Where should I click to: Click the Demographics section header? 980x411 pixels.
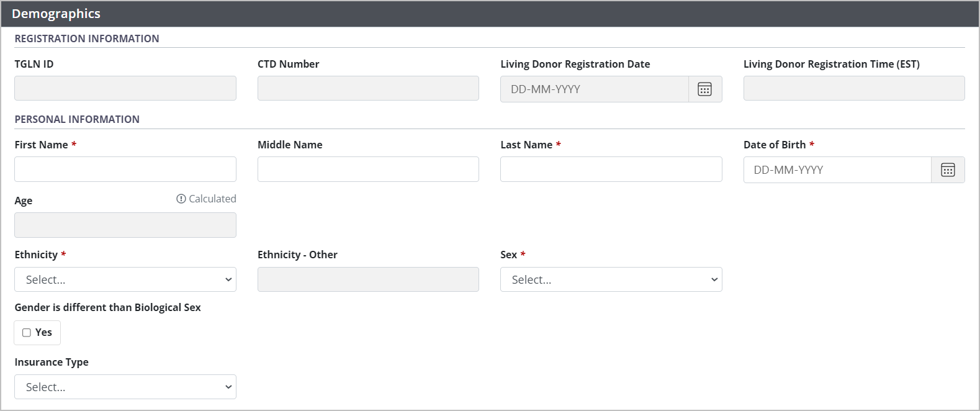(56, 14)
